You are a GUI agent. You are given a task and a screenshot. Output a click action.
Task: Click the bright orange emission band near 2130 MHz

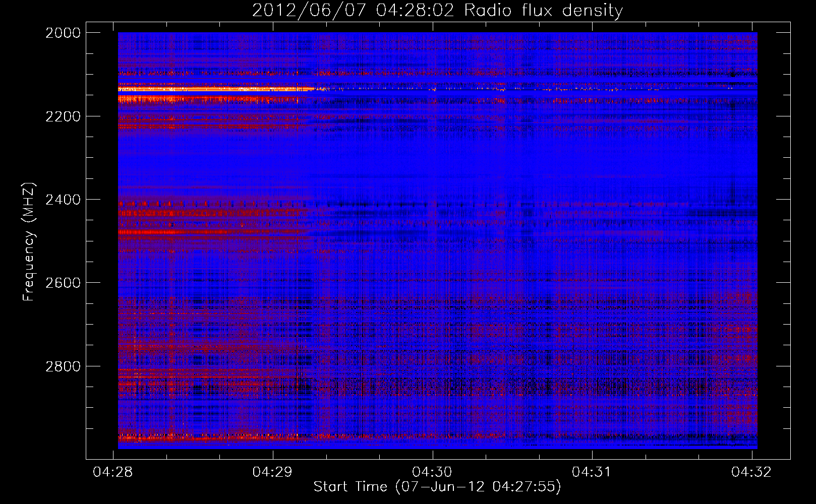pos(216,89)
